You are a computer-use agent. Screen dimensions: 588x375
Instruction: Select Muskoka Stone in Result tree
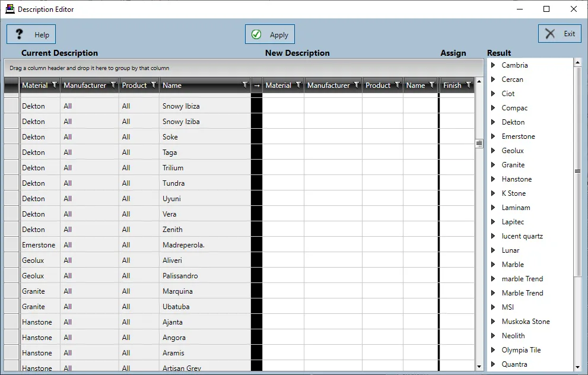pos(525,322)
